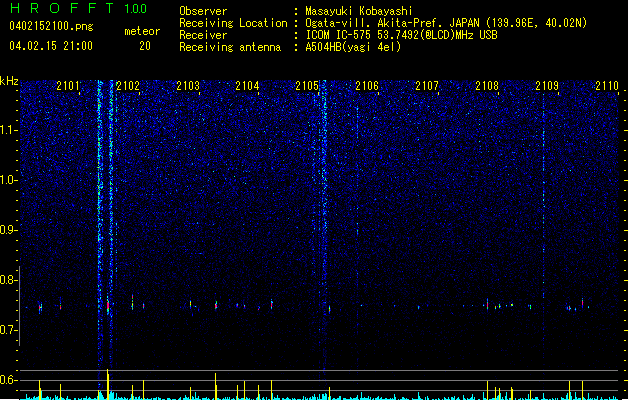Click receiver text ICOM IC-575 53.7492 MHz USB

(401, 35)
